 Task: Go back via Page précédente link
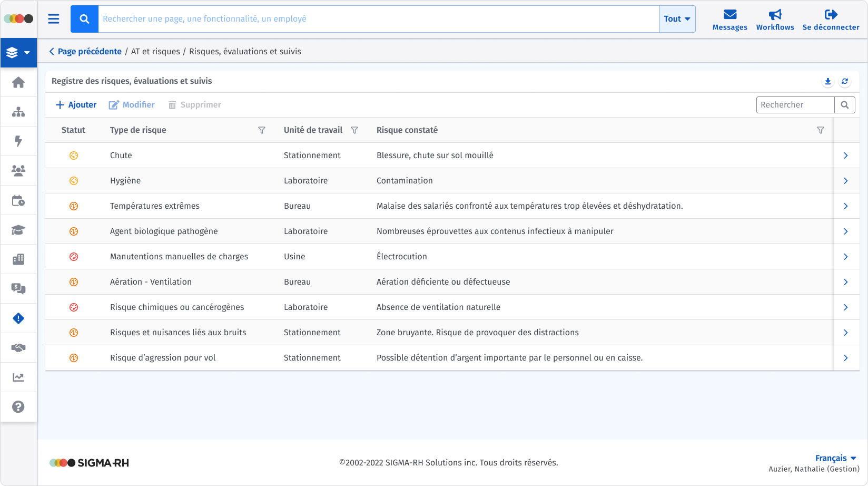(x=85, y=52)
